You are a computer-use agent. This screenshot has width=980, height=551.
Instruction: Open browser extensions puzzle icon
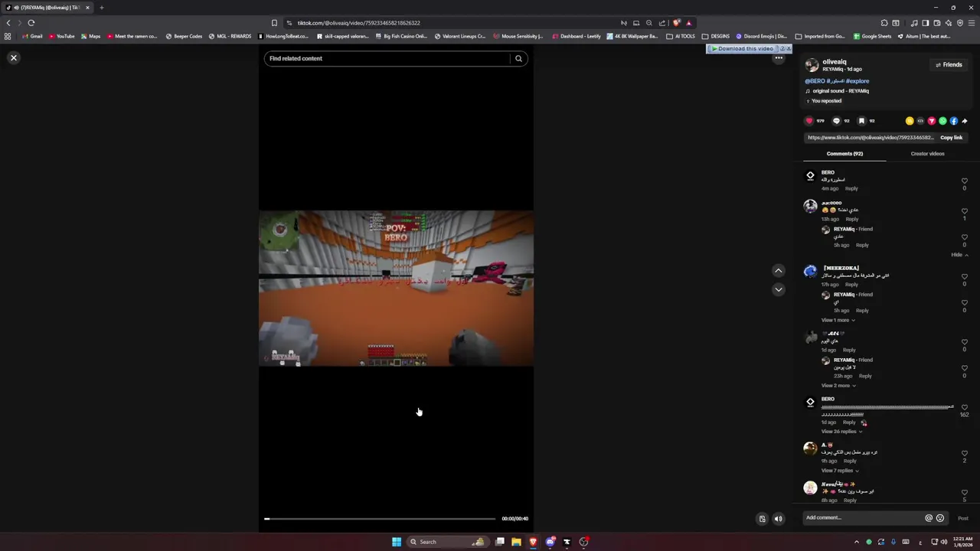click(884, 23)
